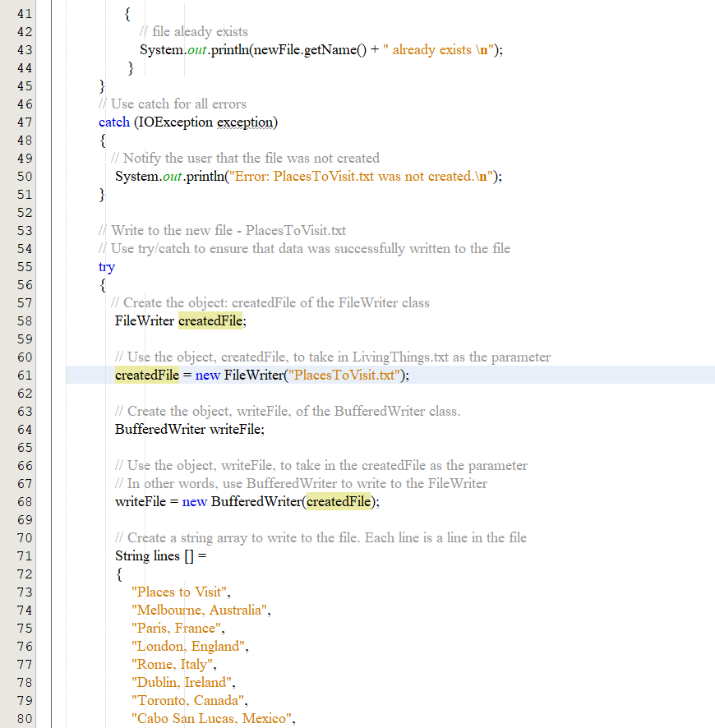The height and width of the screenshot is (728, 715).
Task: Click the "Use catch for all errors" comment
Action: pos(172,104)
